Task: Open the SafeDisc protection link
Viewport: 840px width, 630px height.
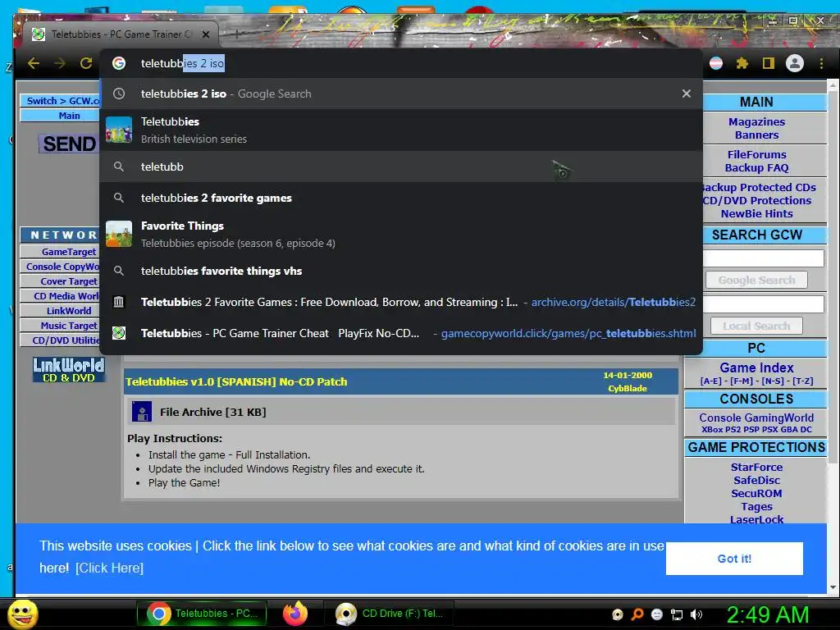Action: [756, 480]
